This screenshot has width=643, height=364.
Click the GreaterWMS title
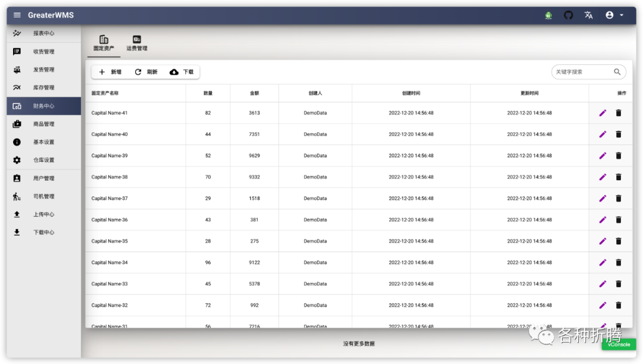pyautogui.click(x=51, y=15)
